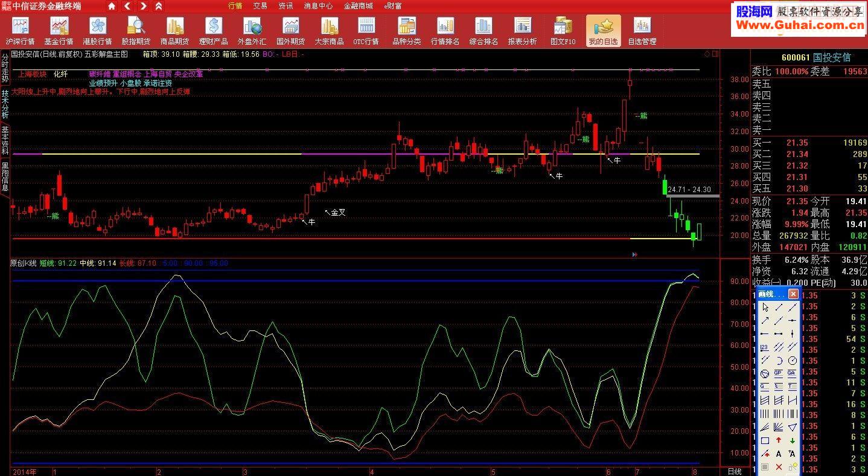Image resolution: width=868 pixels, height=476 pixels.
Task: Click stock code 600061 国投安信 header
Action: pos(816,57)
